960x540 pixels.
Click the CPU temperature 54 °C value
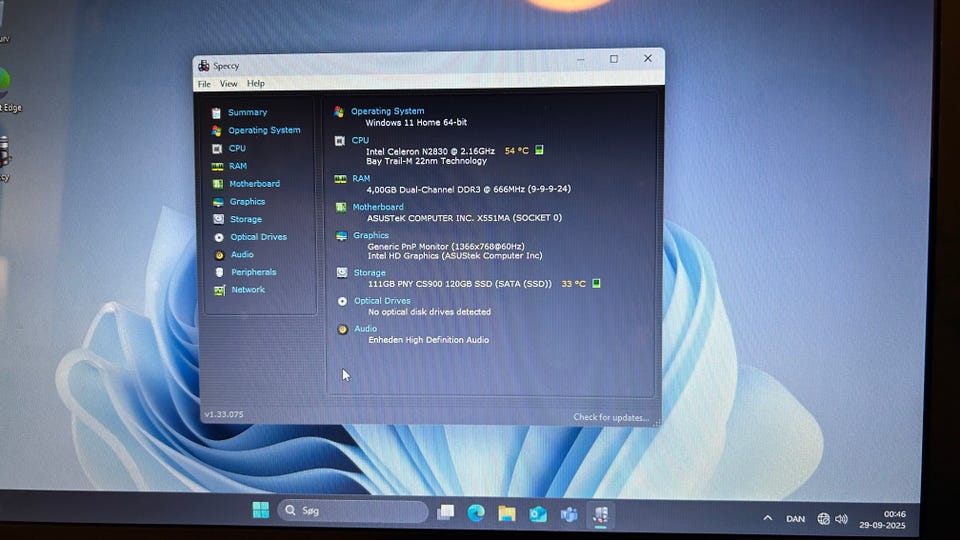517,151
